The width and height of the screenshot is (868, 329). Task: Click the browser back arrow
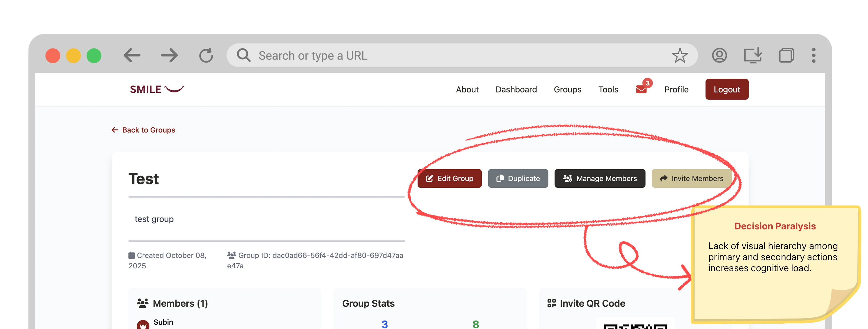pos(132,55)
